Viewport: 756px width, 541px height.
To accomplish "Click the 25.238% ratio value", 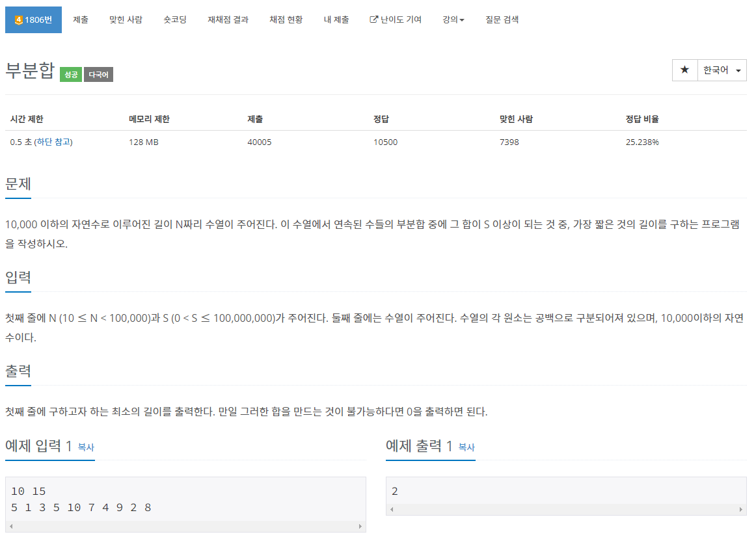I will coord(642,142).
